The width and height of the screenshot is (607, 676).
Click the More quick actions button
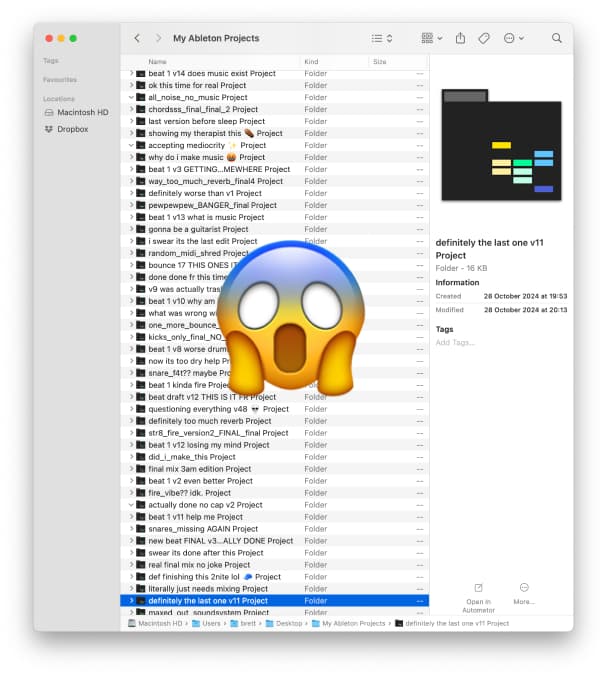pyautogui.click(x=524, y=594)
